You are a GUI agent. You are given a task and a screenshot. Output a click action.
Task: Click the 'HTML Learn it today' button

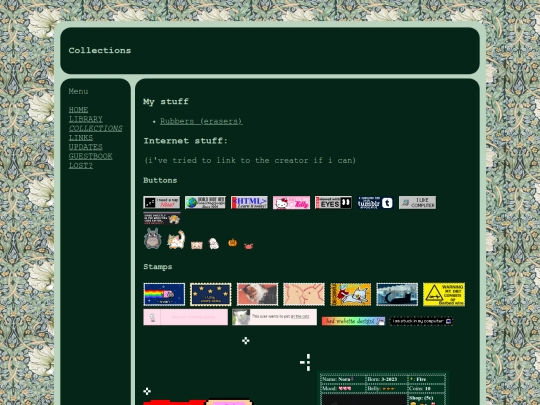(x=249, y=202)
